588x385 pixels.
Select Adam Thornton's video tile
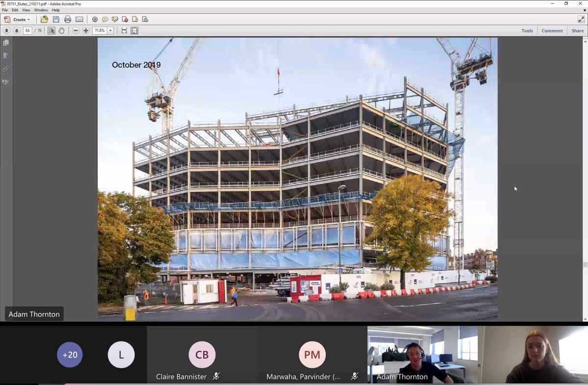[422, 355]
